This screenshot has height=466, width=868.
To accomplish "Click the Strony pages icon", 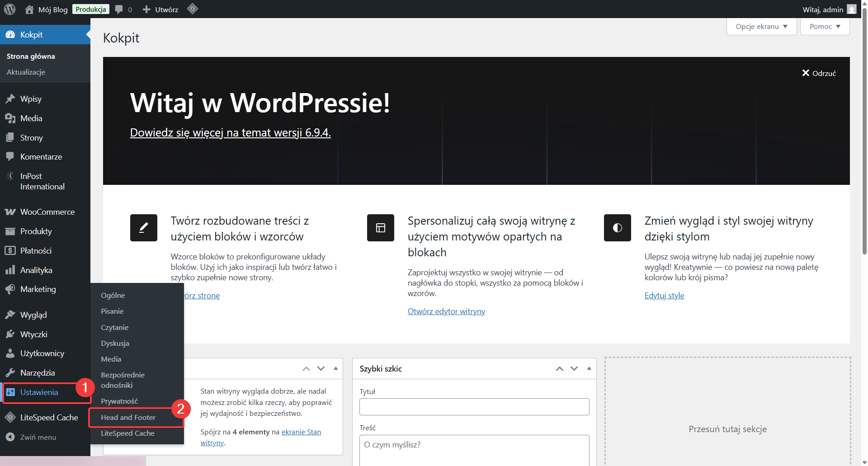I will point(10,137).
